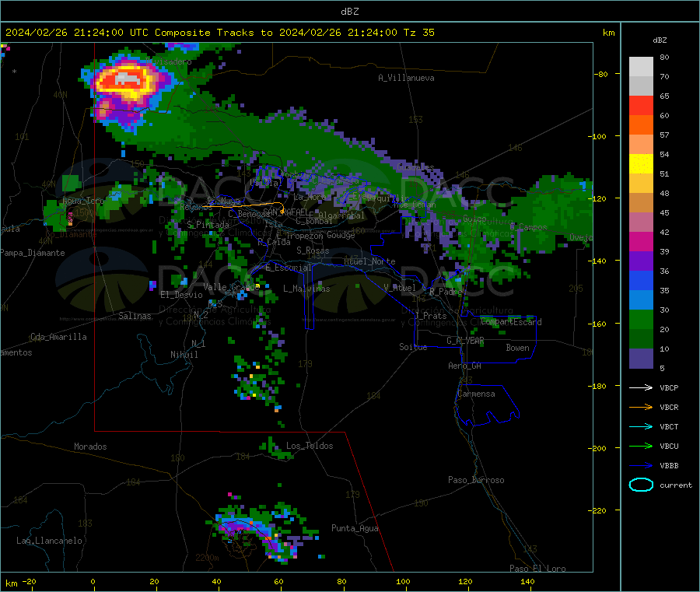Image resolution: width=700 pixels, height=592 pixels.
Task: Click the A_Villanueva map label
Action: 406,78
